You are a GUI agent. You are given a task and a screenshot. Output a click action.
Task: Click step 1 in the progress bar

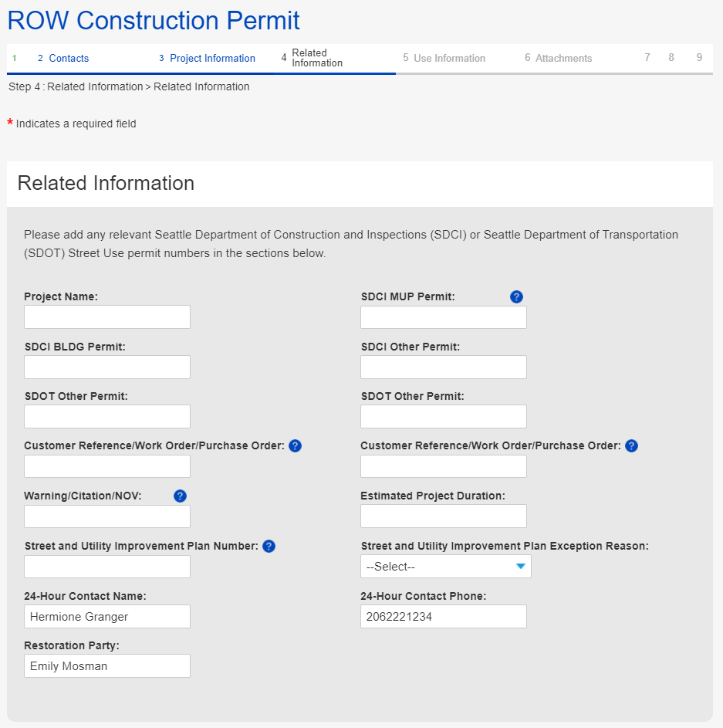pyautogui.click(x=15, y=59)
